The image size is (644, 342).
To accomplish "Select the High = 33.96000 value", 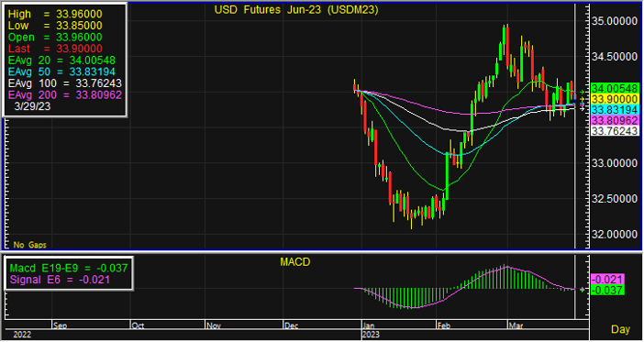I will [x=55, y=14].
